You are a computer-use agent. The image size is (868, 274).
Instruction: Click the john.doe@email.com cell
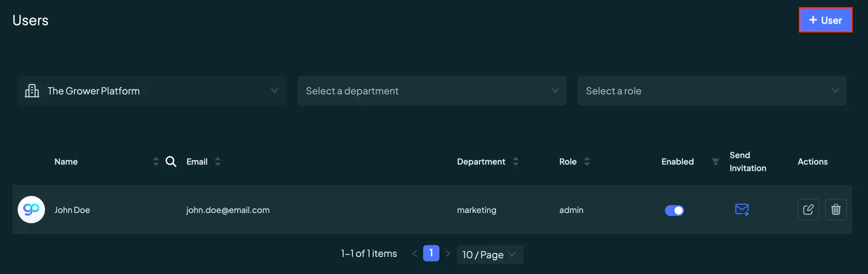coord(228,210)
